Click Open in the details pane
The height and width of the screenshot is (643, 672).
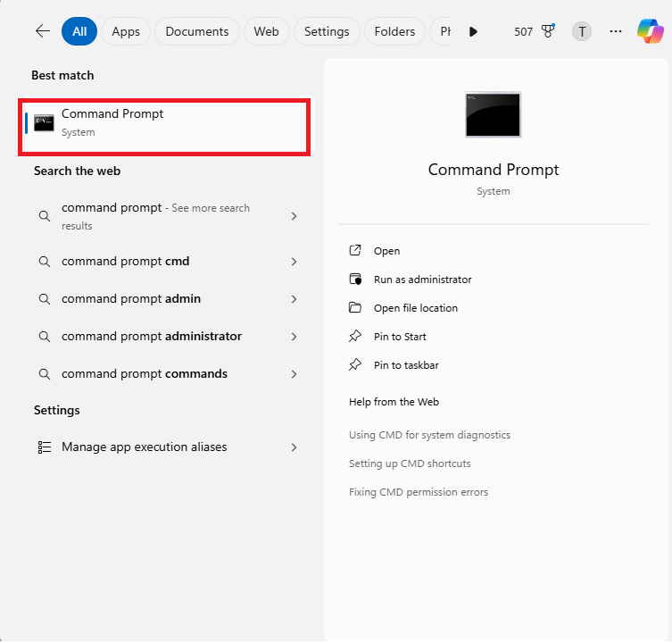386,251
